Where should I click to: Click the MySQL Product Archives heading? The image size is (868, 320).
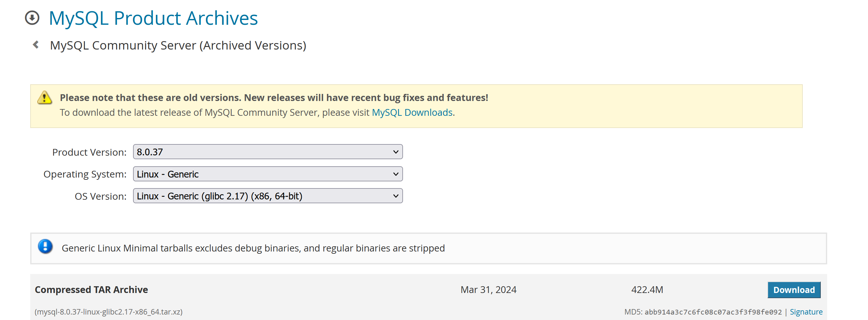coord(153,18)
